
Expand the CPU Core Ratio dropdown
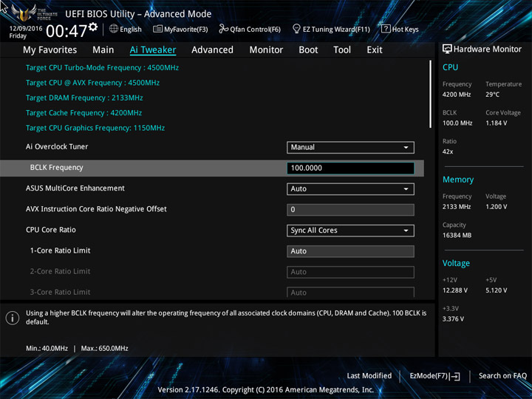pyautogui.click(x=350, y=231)
